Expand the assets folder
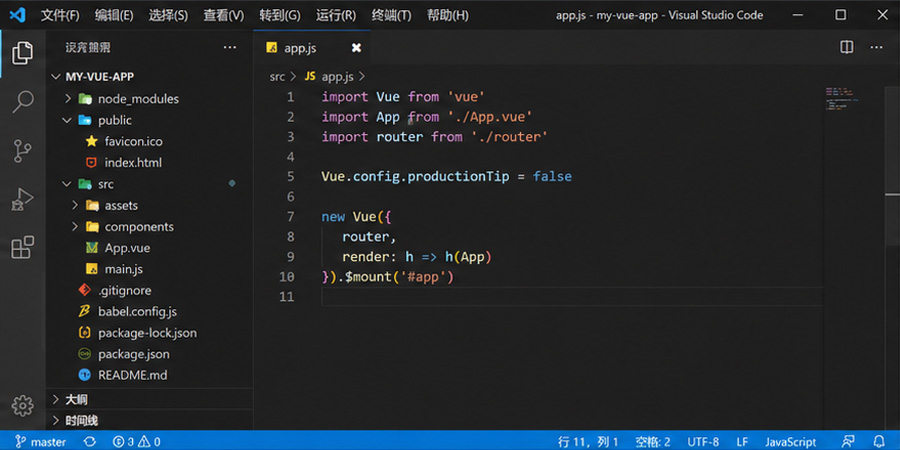The height and width of the screenshot is (450, 900). (x=75, y=205)
